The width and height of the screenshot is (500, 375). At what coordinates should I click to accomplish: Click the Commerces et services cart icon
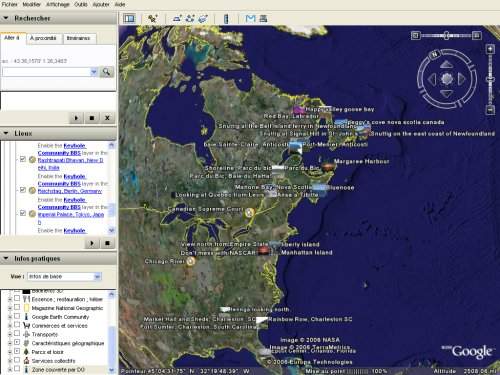pos(27,325)
